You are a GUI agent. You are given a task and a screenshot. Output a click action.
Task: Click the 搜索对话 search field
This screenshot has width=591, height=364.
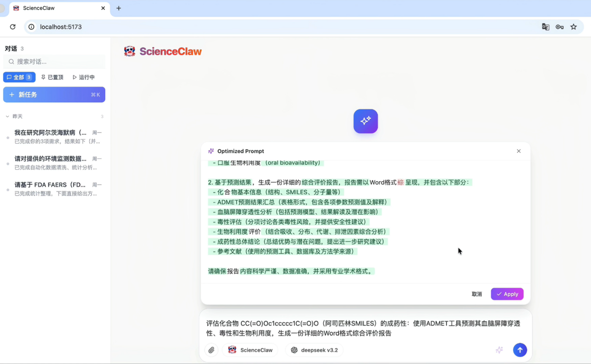(x=54, y=61)
